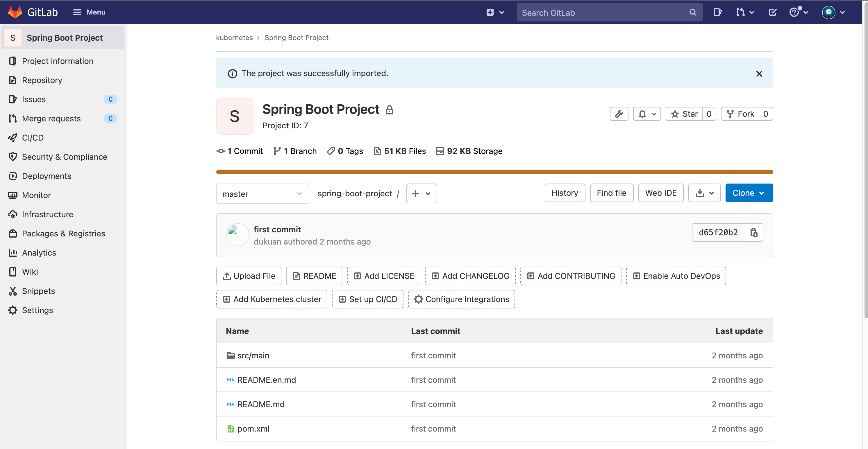
Task: Click spring-boot-project path link
Action: [x=354, y=193]
